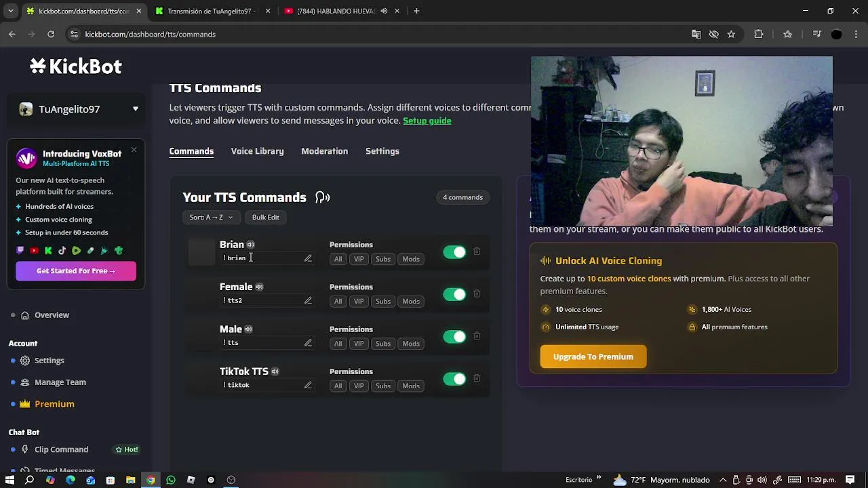Image resolution: width=868 pixels, height=488 pixels.
Task: Disable the Male command toggle
Action: (x=454, y=337)
